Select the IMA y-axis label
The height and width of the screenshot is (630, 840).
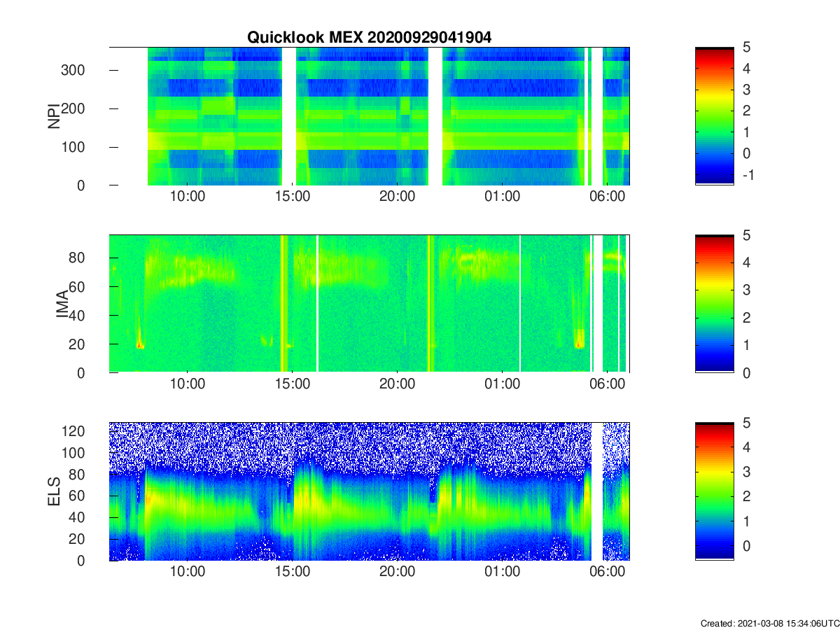coord(63,304)
